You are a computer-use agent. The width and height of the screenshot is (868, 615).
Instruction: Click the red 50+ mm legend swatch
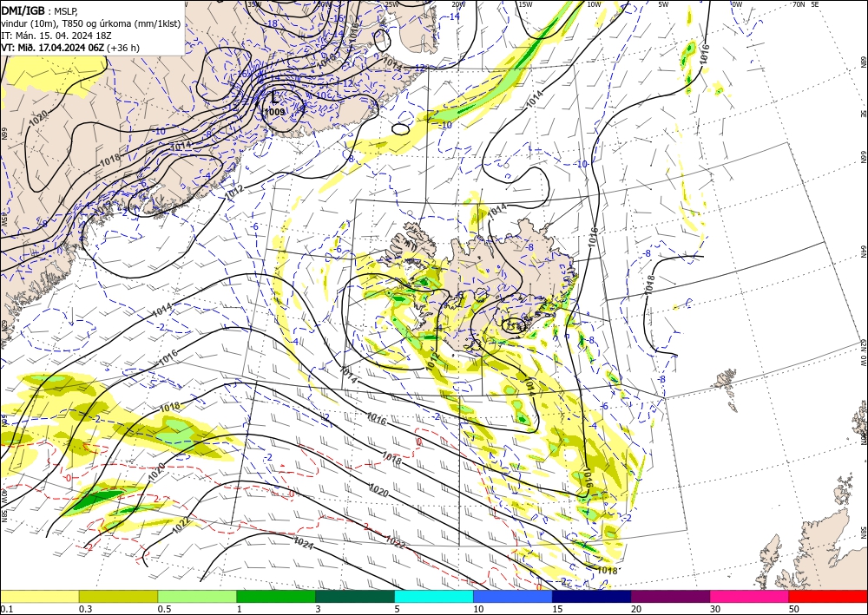pos(828,596)
